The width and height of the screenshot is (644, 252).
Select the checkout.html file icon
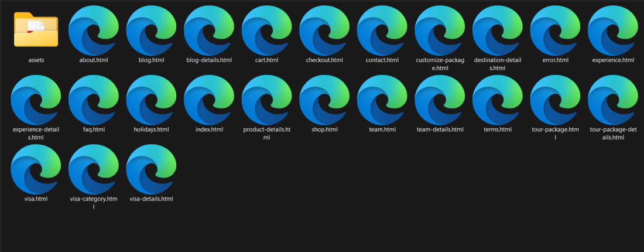324,30
